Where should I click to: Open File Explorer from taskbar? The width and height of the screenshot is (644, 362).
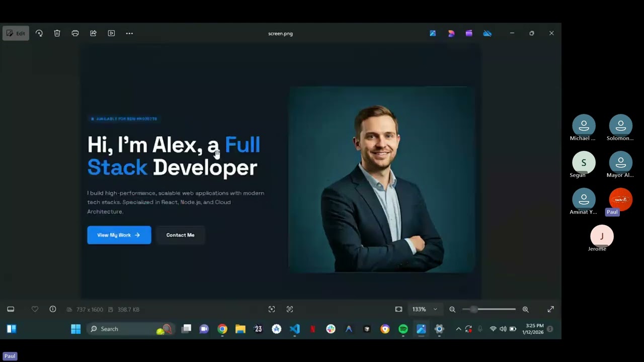click(240, 329)
